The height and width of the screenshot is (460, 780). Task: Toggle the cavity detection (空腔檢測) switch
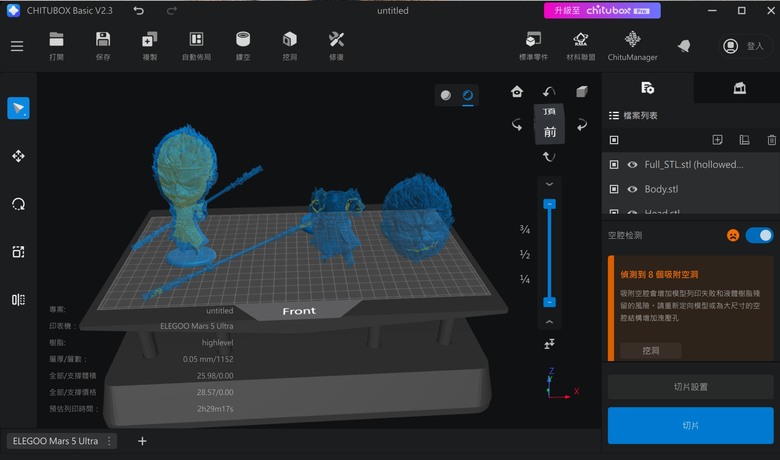759,235
